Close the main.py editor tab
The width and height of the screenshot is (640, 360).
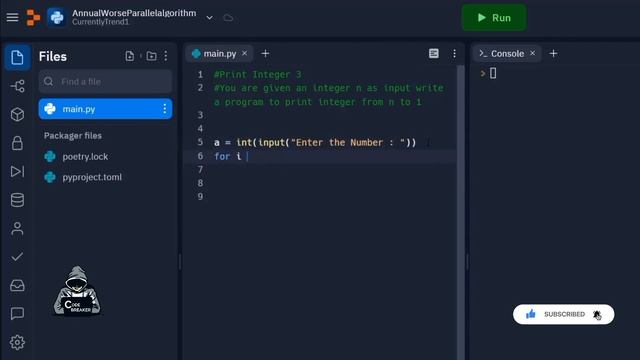(x=244, y=53)
